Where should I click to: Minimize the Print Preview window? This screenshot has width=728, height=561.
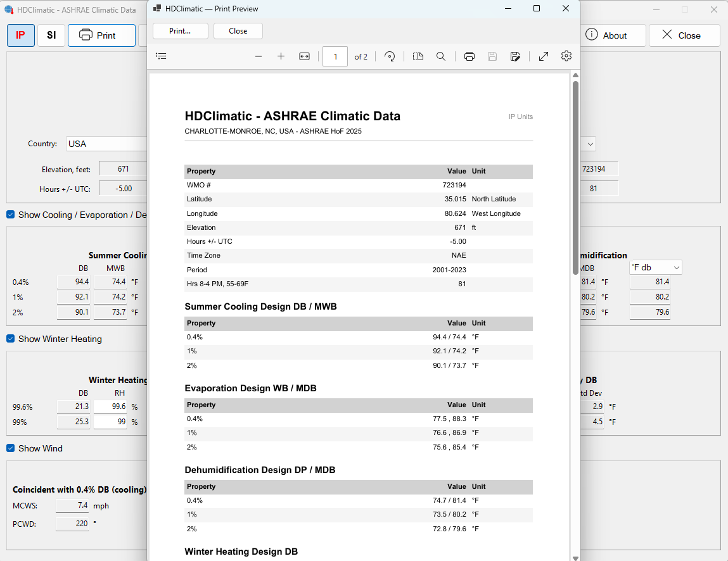[508, 8]
